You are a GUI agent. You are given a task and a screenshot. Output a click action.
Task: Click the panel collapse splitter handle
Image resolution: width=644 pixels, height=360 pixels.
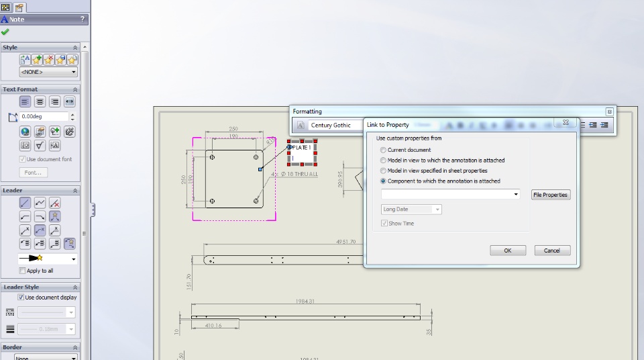pos(93,210)
